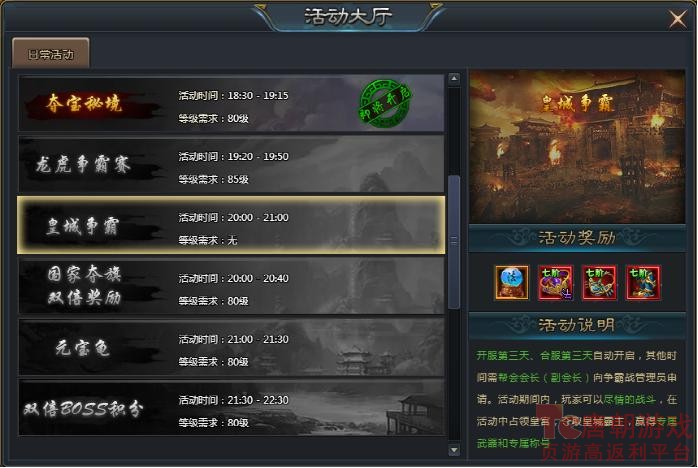Click the scrollbar up arrow
Screen dimensions: 698x468
454,79
